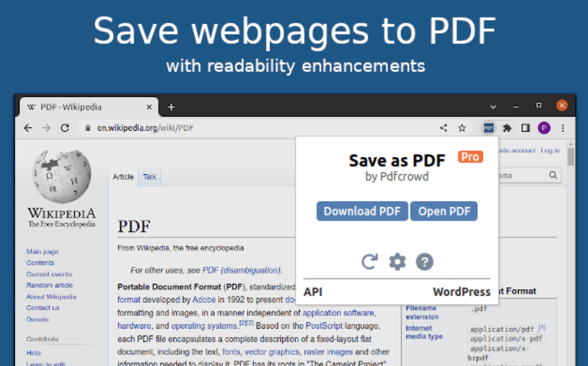Click the refresh icon in the popup
The image size is (588, 366).
click(x=369, y=261)
